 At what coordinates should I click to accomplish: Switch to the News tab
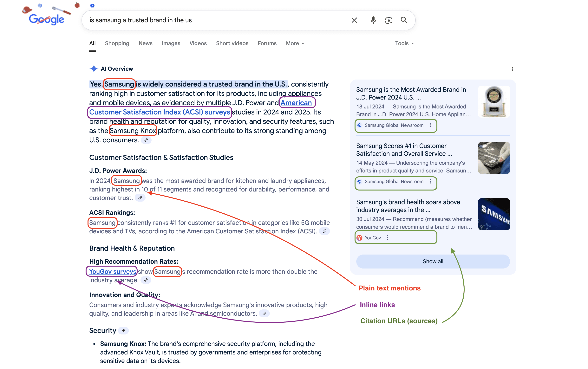pos(146,43)
